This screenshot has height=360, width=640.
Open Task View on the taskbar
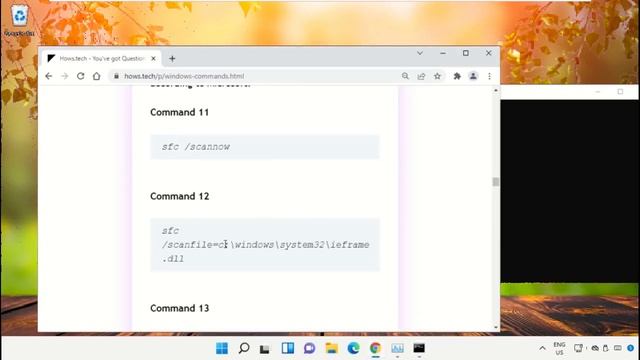265,348
